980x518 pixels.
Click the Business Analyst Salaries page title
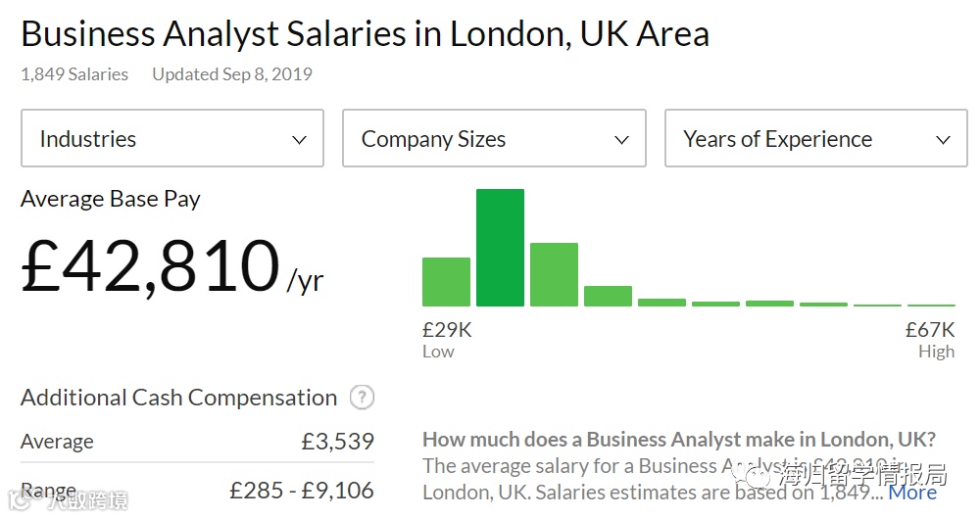point(365,34)
